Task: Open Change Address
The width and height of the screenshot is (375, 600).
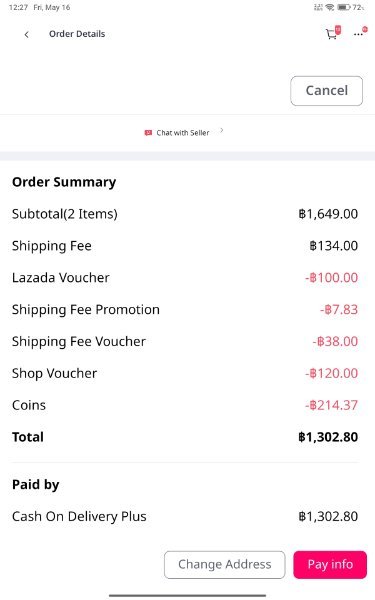Action: click(x=225, y=564)
